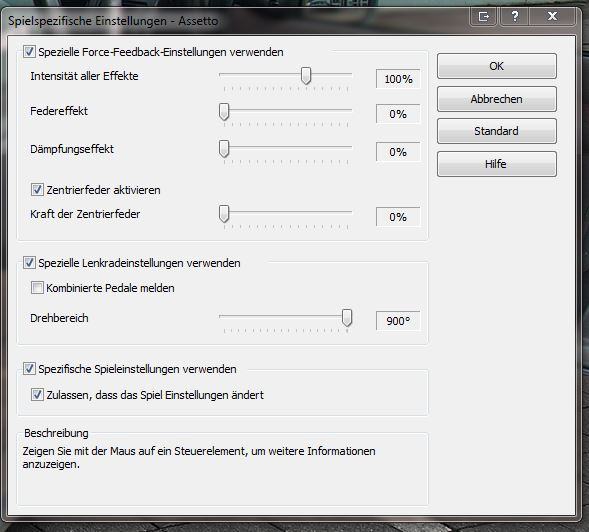
Task: Enable Kombinierte Pedale melden checkbox
Action: (37, 288)
